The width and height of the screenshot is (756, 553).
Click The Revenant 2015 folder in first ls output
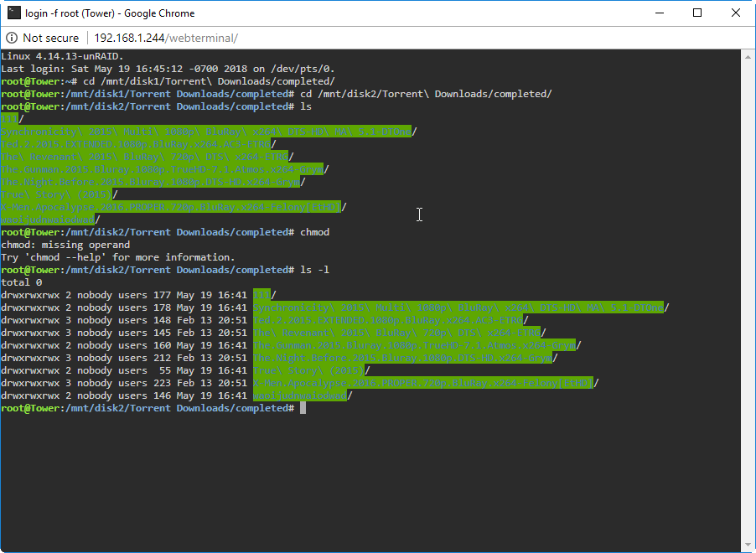[x=145, y=156]
